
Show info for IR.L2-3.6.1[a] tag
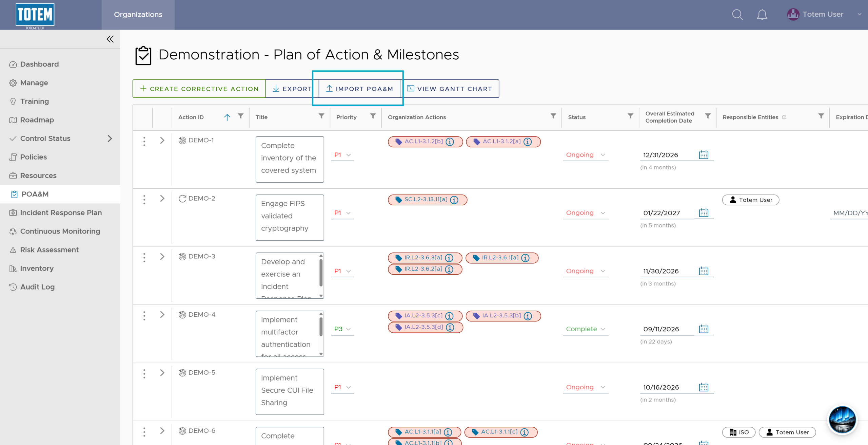pyautogui.click(x=525, y=258)
